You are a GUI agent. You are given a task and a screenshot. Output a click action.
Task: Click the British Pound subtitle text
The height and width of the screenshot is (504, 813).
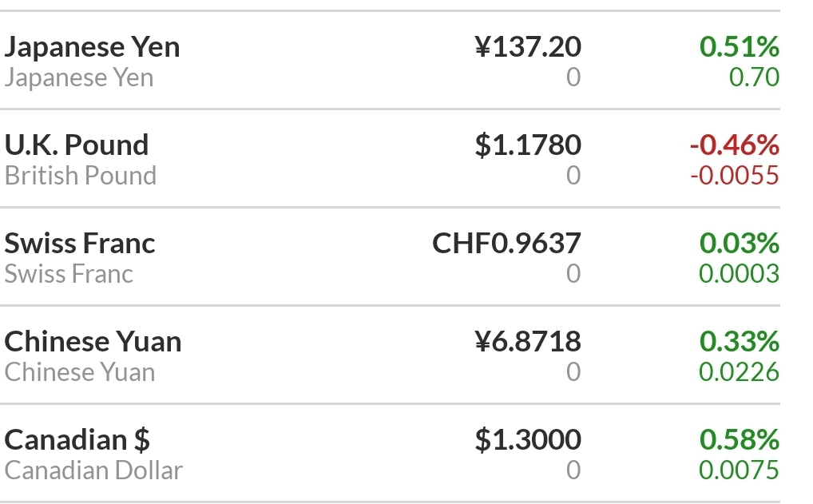coord(81,175)
